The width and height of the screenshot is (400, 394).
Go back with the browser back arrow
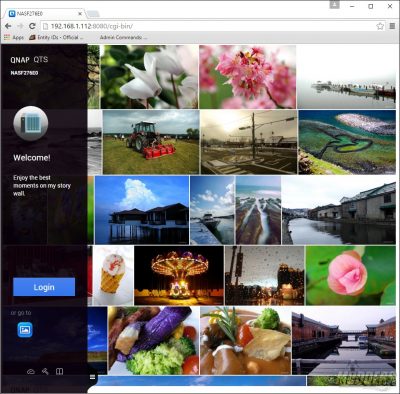(8, 26)
